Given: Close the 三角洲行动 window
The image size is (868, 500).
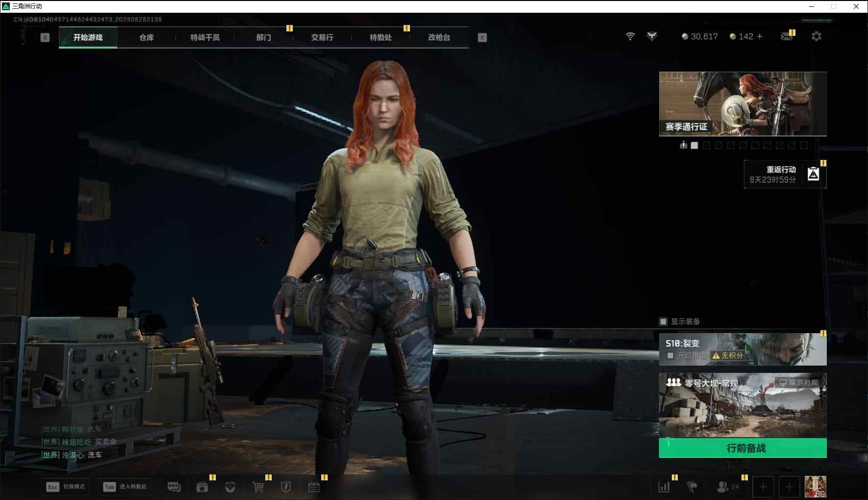Looking at the screenshot, I should [x=856, y=6].
